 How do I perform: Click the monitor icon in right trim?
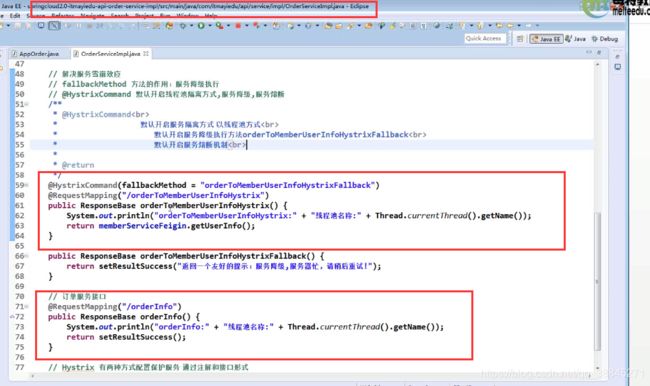tap(617, 67)
